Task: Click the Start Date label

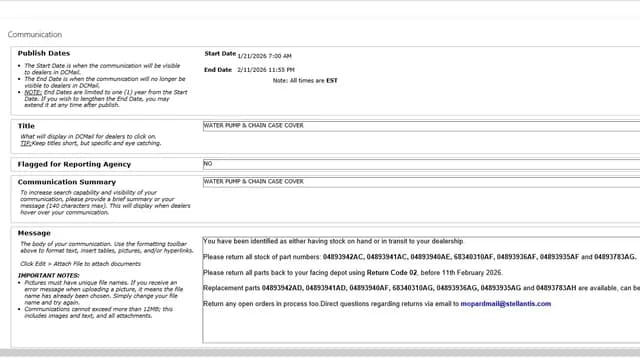Action: click(x=220, y=54)
